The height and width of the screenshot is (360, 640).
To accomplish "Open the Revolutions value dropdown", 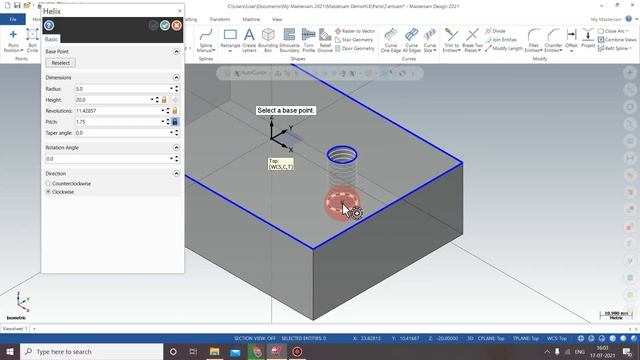I will (162, 111).
